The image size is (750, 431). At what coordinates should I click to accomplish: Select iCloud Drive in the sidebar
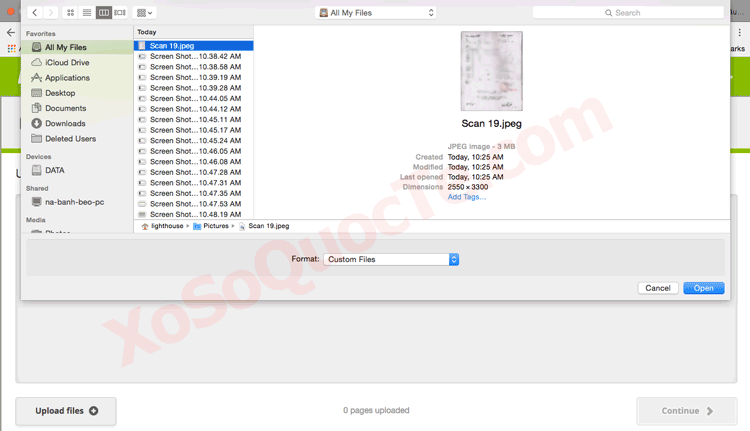(66, 62)
